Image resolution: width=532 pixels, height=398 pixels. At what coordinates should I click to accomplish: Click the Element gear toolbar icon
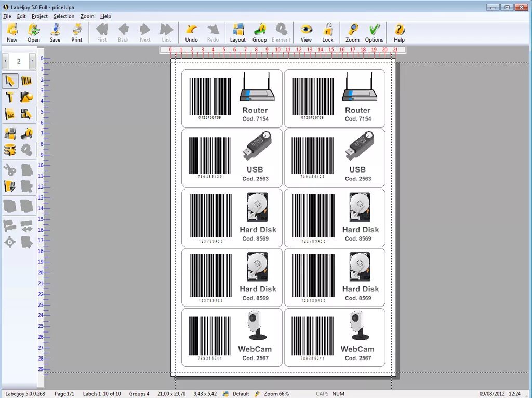pos(281,33)
